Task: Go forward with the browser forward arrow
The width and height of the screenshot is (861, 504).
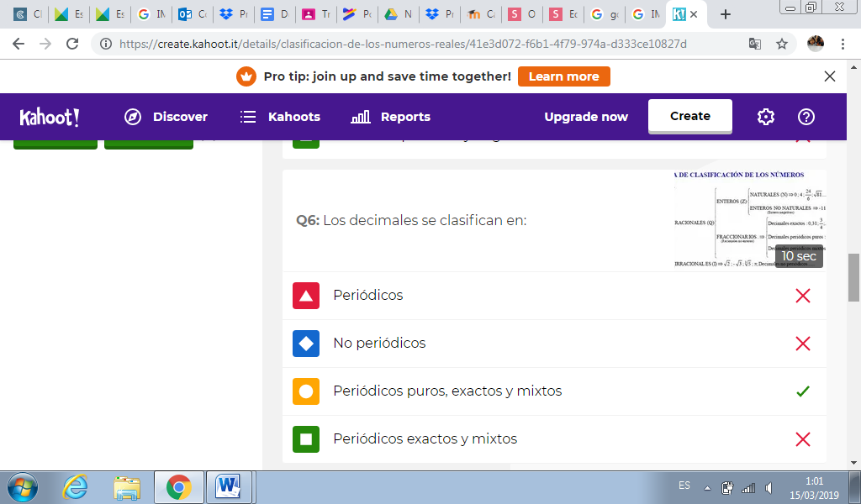Action: coord(45,44)
